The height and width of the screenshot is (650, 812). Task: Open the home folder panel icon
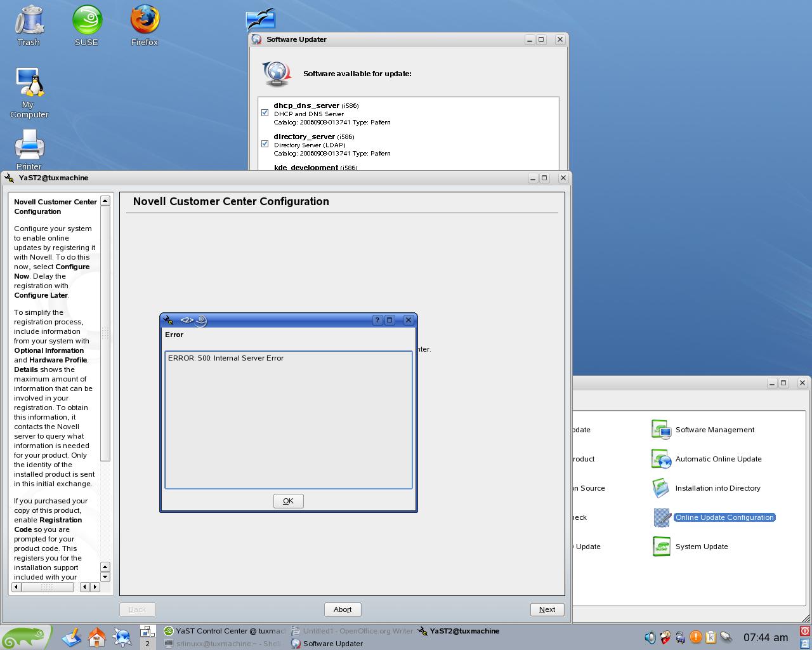pos(96,637)
